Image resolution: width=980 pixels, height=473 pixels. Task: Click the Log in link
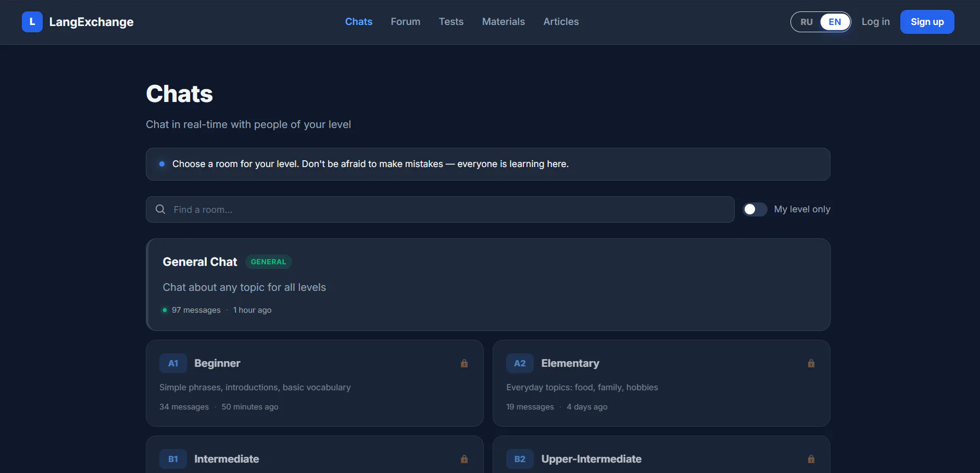tap(876, 22)
